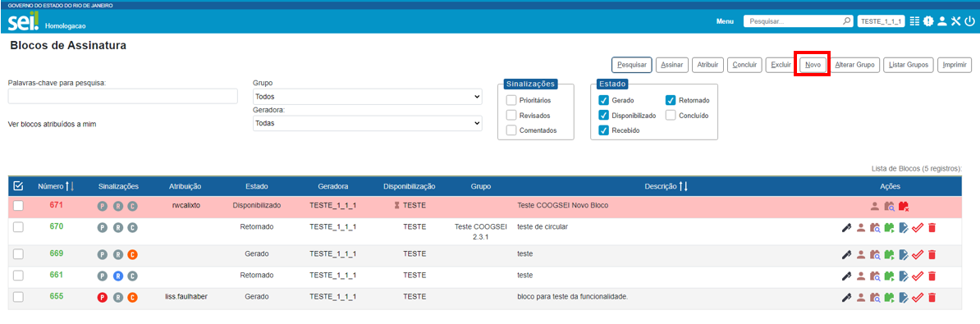Open the TESTE_1_1_1 unit selector
The image size is (980, 324).
tap(882, 21)
